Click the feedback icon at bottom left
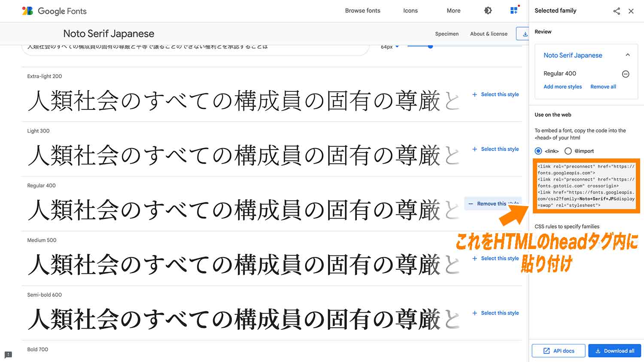Image resolution: width=644 pixels, height=362 pixels. (8, 355)
